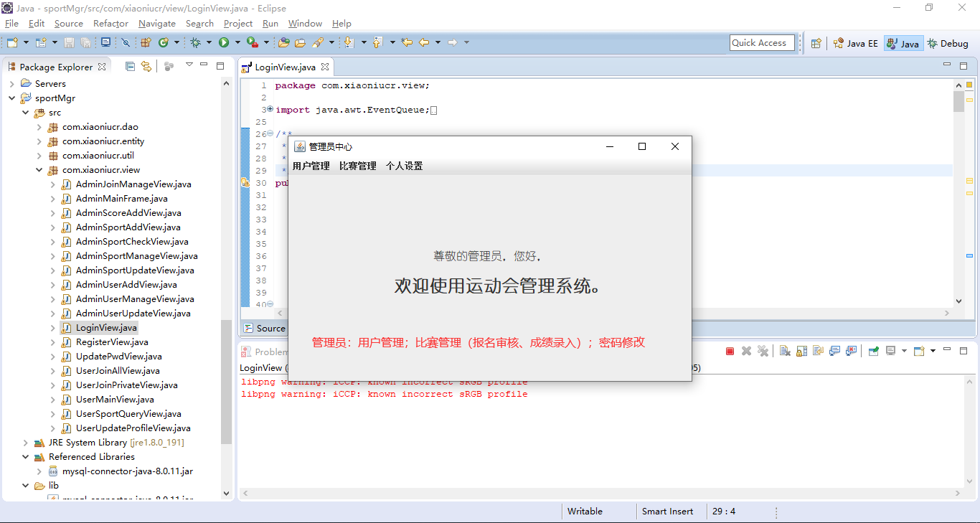Screen dimensions: 980x523
Task: Open the Source menu
Action: pos(69,24)
